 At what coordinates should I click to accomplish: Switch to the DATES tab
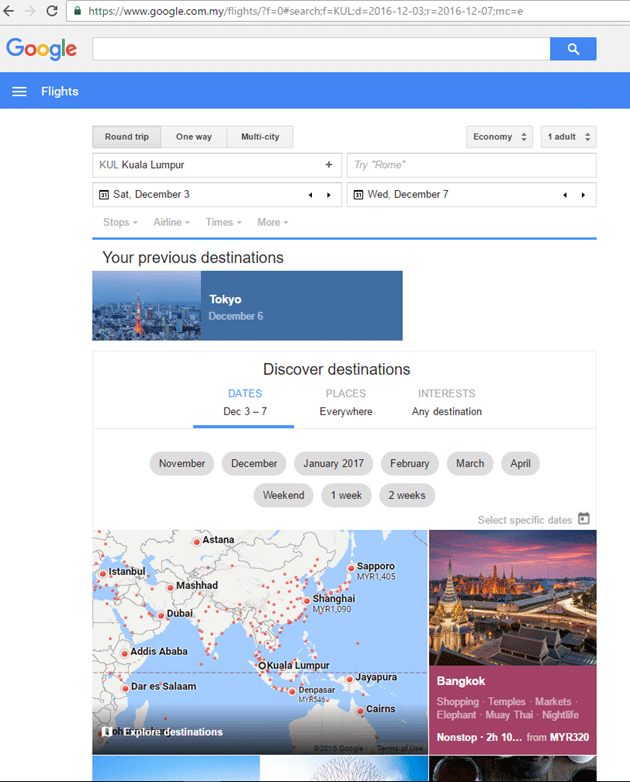pos(244,402)
